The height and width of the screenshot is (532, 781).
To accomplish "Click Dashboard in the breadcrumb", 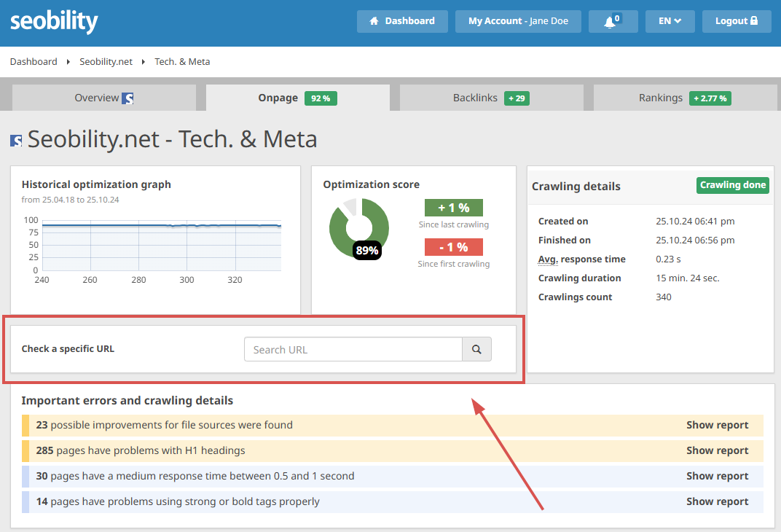I will pyautogui.click(x=34, y=62).
